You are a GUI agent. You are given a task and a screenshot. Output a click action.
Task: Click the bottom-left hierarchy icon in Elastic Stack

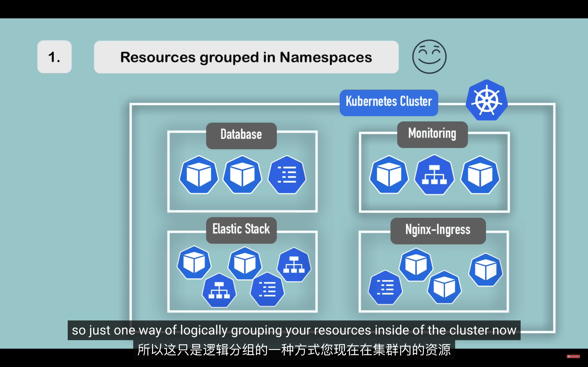[x=219, y=290]
